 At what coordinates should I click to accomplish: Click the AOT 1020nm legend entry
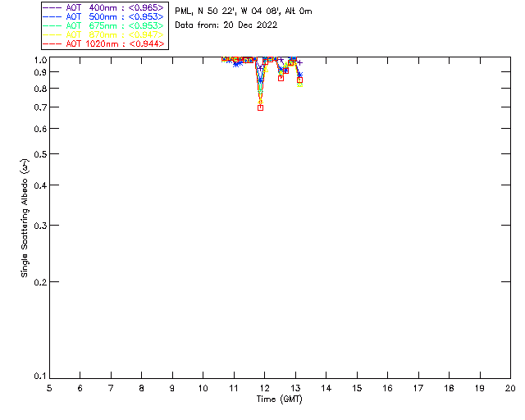tap(103, 43)
